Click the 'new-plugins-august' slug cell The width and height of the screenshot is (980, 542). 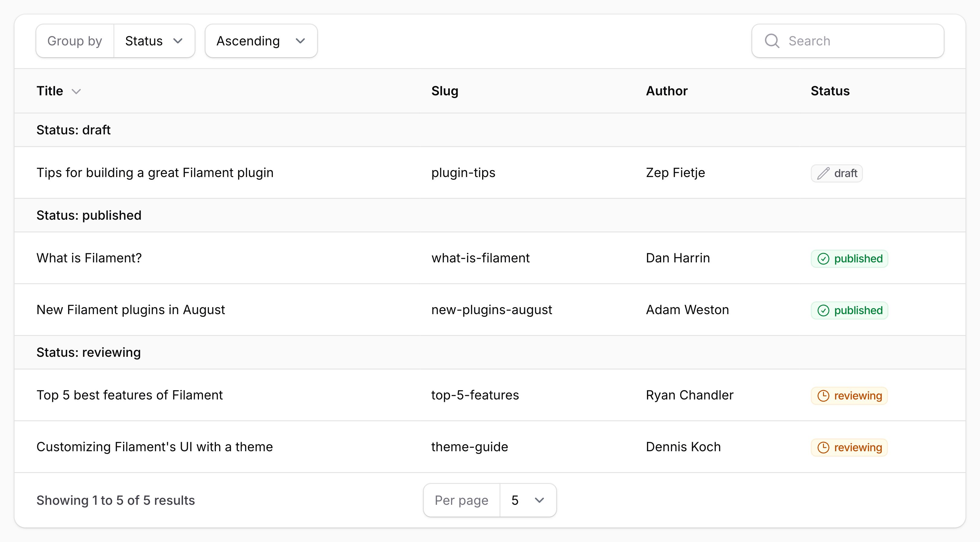click(492, 310)
